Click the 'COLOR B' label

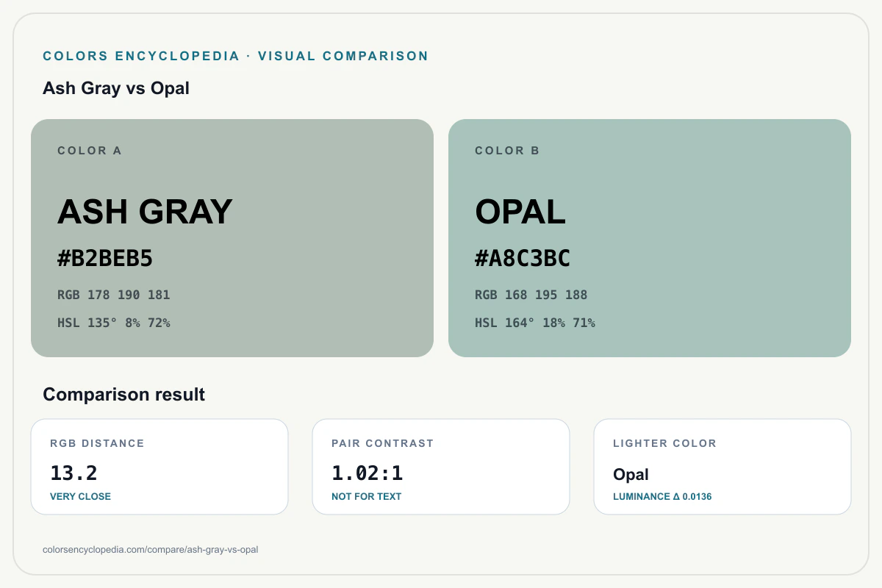pos(507,151)
